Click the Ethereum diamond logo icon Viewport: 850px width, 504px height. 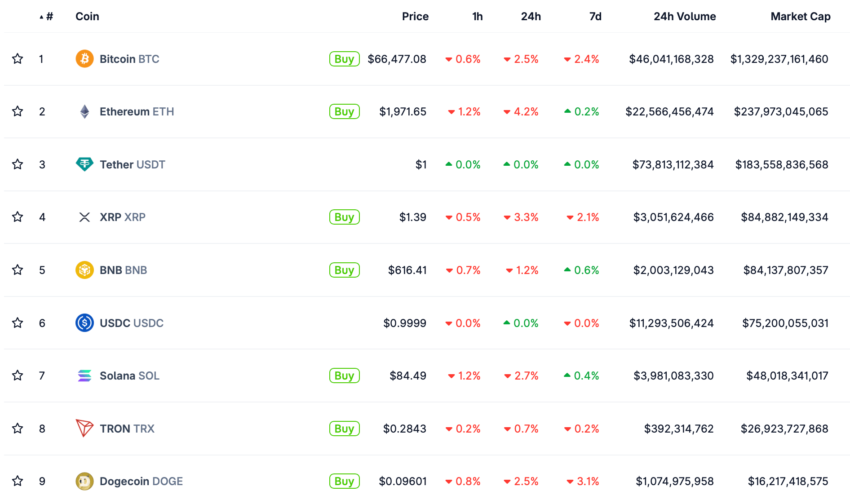pyautogui.click(x=84, y=111)
